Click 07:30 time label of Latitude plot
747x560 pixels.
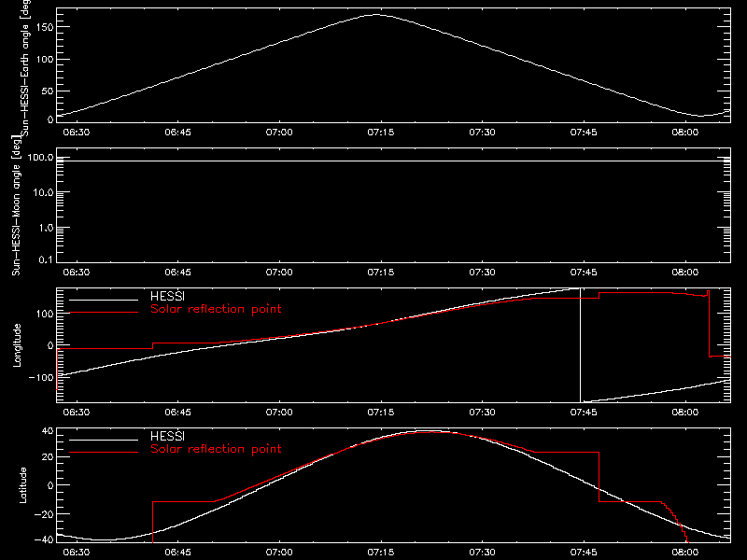[482, 552]
